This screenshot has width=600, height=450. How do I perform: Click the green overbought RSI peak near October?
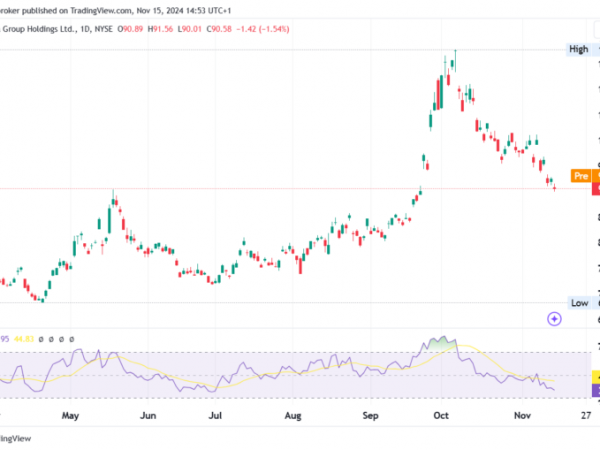441,343
